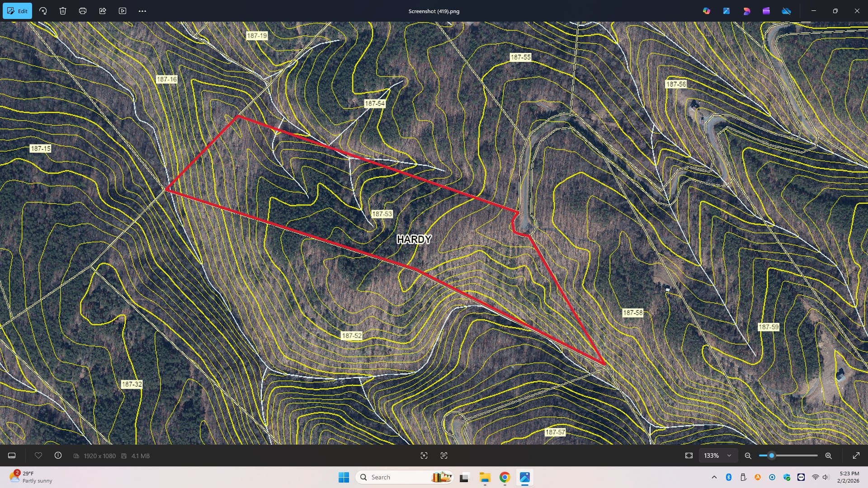The height and width of the screenshot is (488, 868).
Task: Show file info panel
Action: 58,455
